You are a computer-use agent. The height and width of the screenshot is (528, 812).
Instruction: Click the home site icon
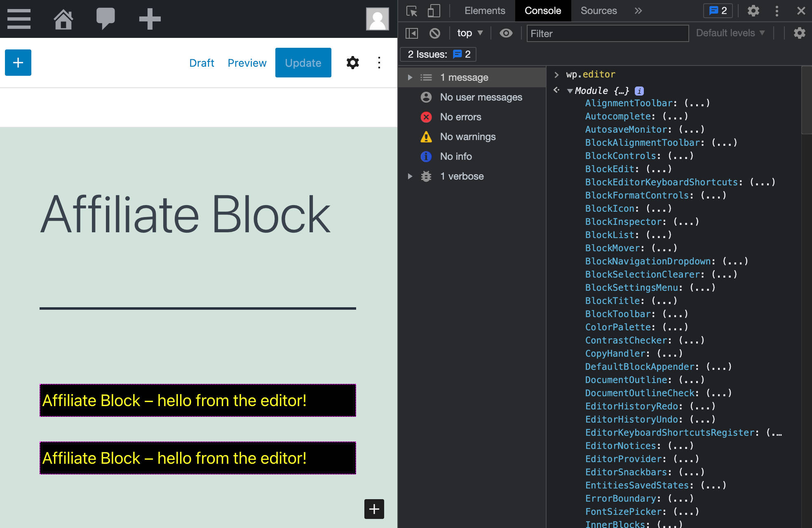tap(63, 19)
